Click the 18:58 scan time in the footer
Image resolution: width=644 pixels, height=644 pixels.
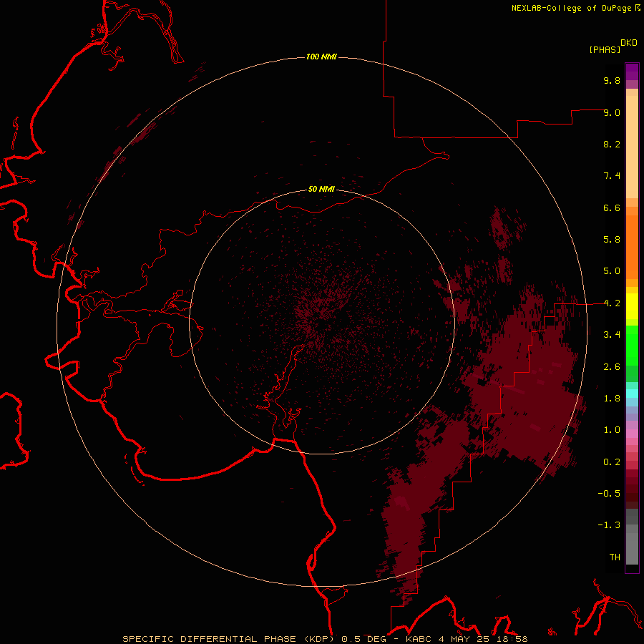pos(512,639)
